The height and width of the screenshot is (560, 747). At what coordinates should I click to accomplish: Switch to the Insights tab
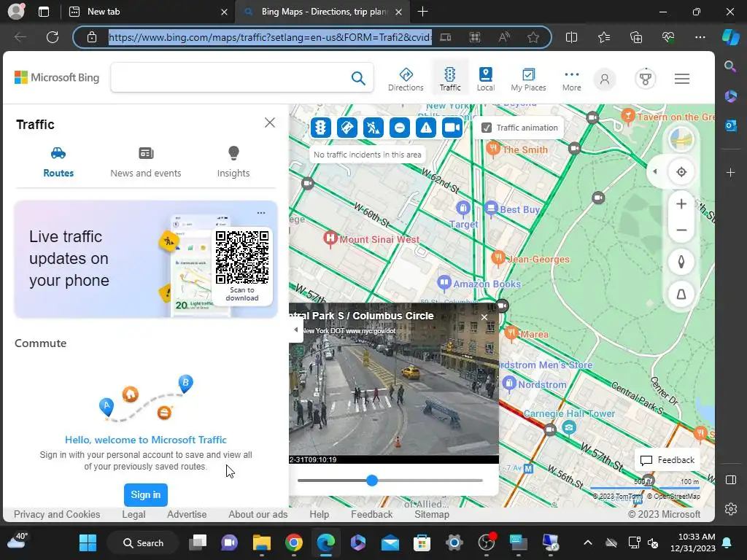pos(233,163)
